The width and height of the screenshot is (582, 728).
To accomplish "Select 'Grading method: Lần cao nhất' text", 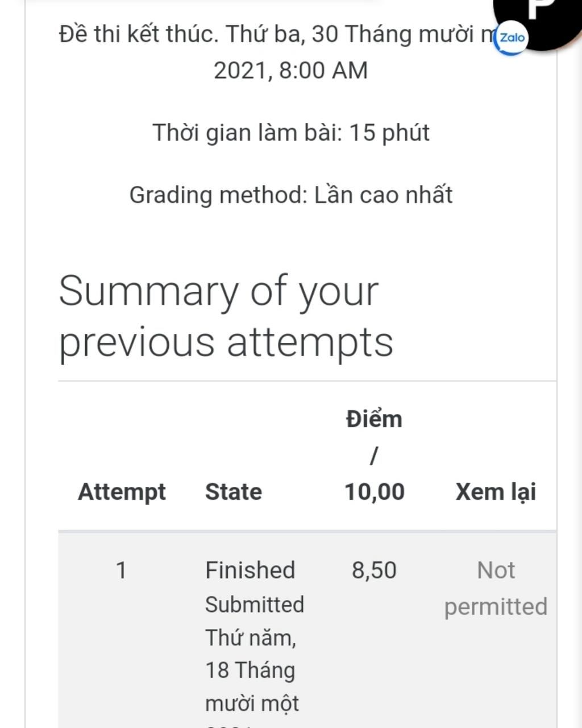I will [x=290, y=195].
